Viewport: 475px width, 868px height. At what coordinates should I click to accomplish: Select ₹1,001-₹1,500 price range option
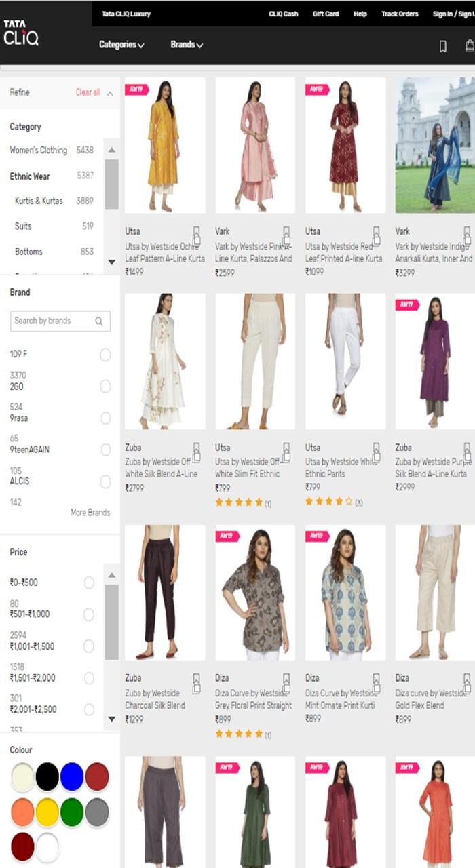tap(89, 646)
